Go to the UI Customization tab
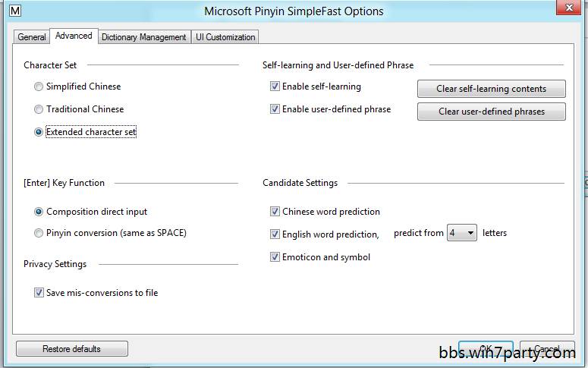This screenshot has height=368, width=588. 225,36
